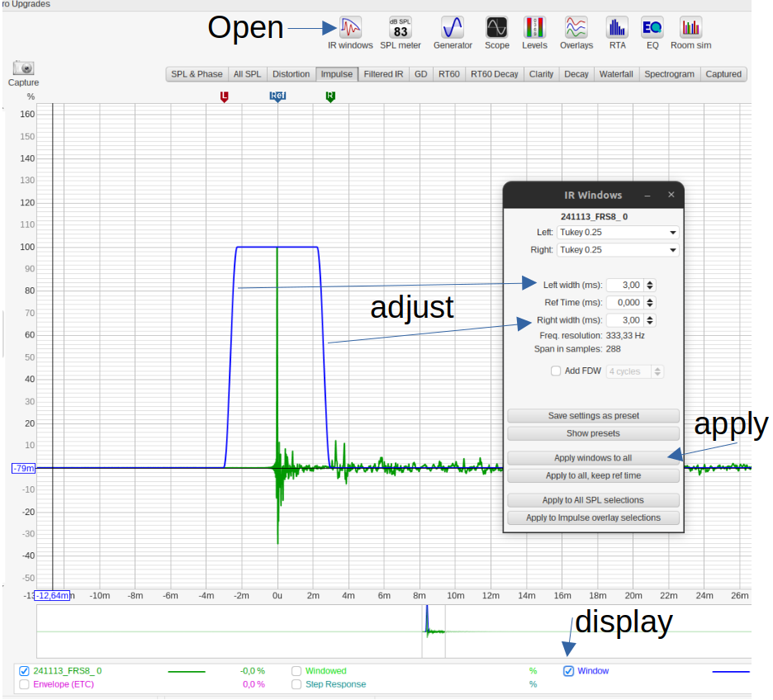Click the Capture camera icon
Screen dimensions: 773x700
click(23, 68)
